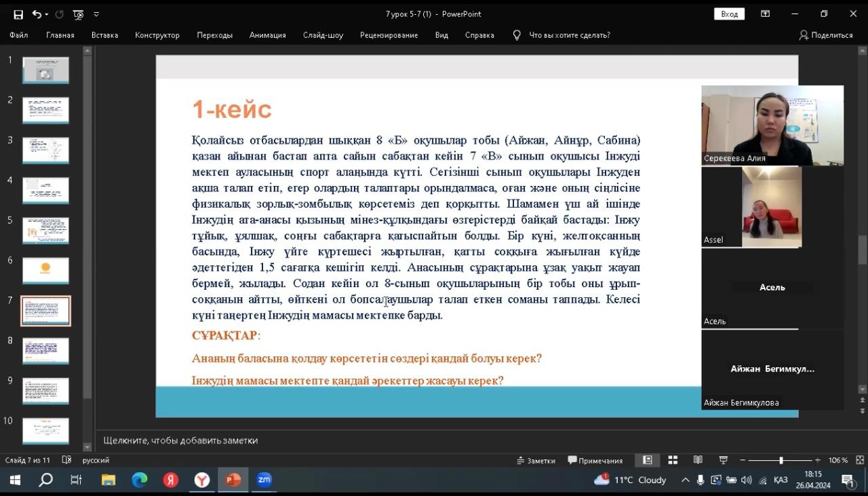Viewport: 868px width, 496px height.
Task: Click the Zoom app icon in taskbar
Action: coord(264,480)
